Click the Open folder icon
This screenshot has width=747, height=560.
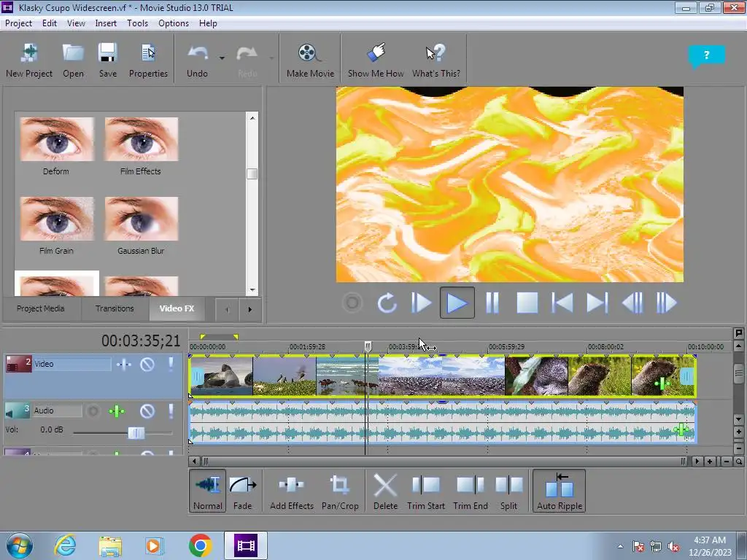[73, 53]
